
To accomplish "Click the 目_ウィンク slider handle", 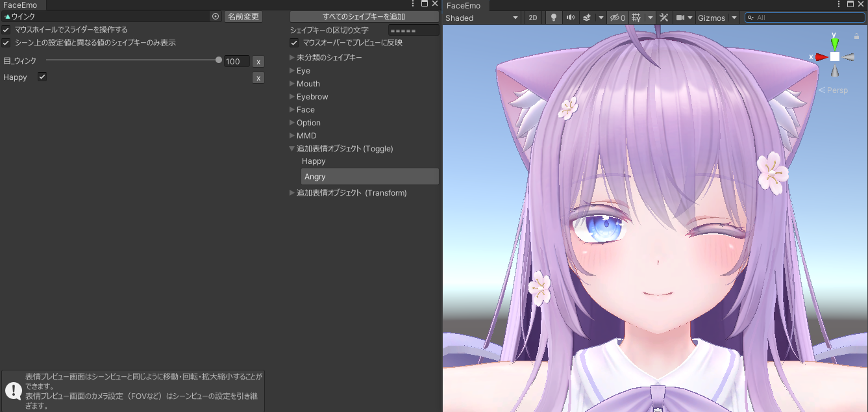I will [219, 60].
